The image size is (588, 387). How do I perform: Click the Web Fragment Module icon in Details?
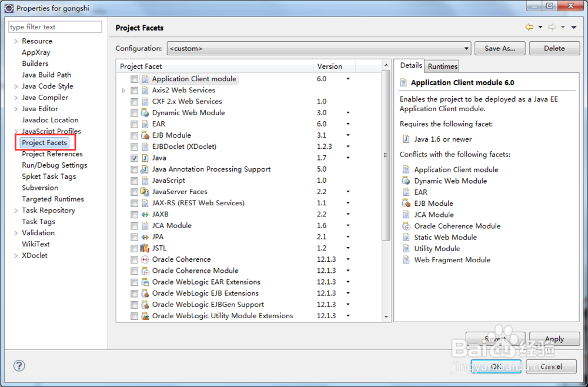click(x=406, y=259)
